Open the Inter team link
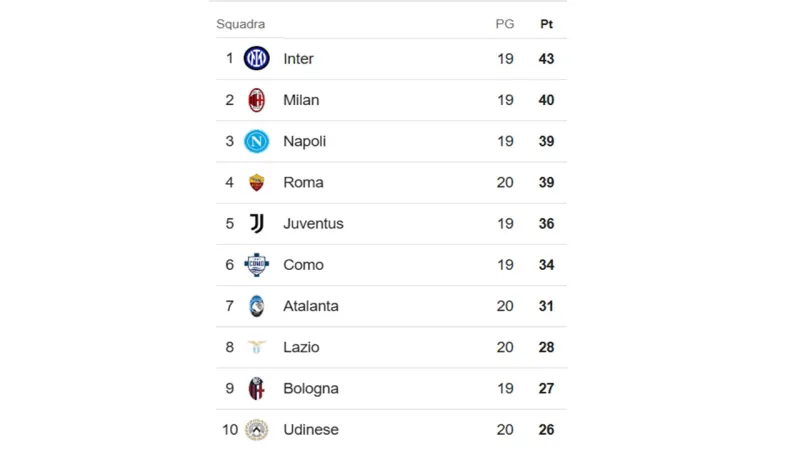800x450 pixels. [x=298, y=59]
